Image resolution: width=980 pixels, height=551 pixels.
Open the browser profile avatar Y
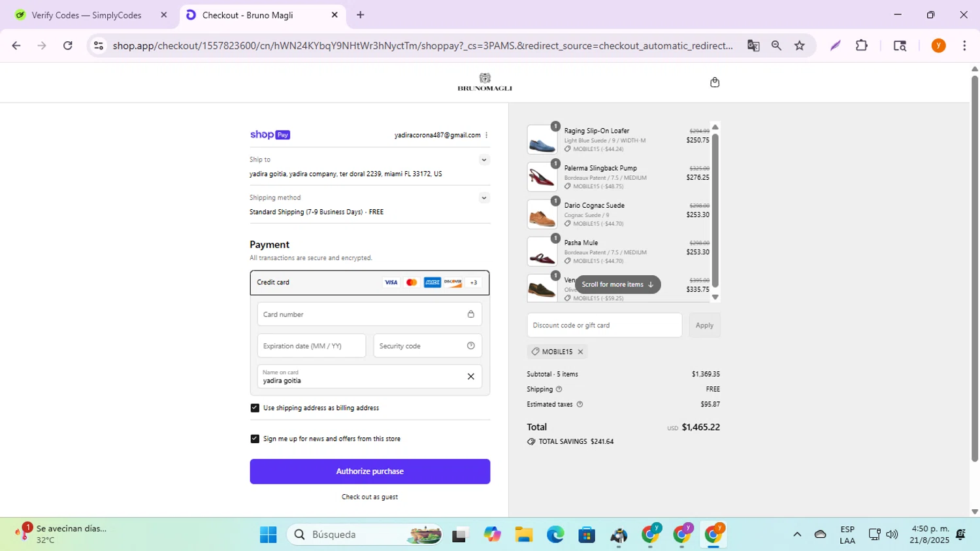pos(938,46)
